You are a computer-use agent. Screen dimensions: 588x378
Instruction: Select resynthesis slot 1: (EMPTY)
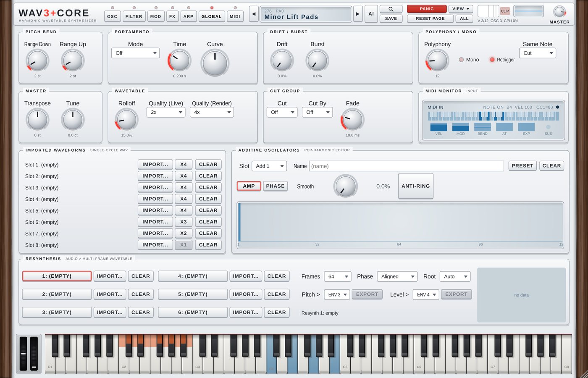[x=57, y=276]
